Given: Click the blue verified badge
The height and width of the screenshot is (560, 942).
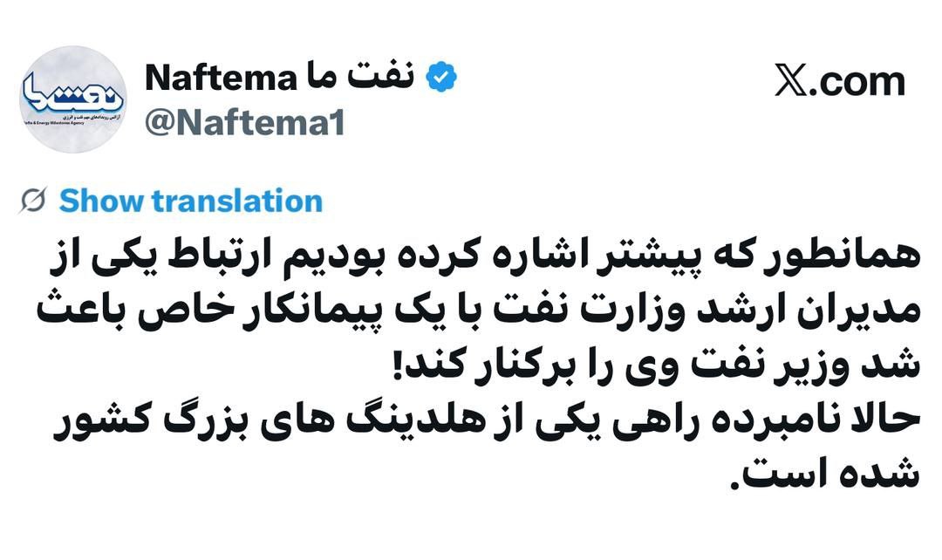Looking at the screenshot, I should (441, 79).
